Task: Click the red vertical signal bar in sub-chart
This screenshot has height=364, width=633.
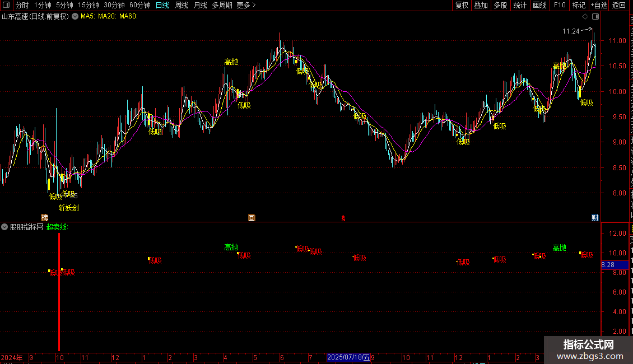Action: pos(59,292)
